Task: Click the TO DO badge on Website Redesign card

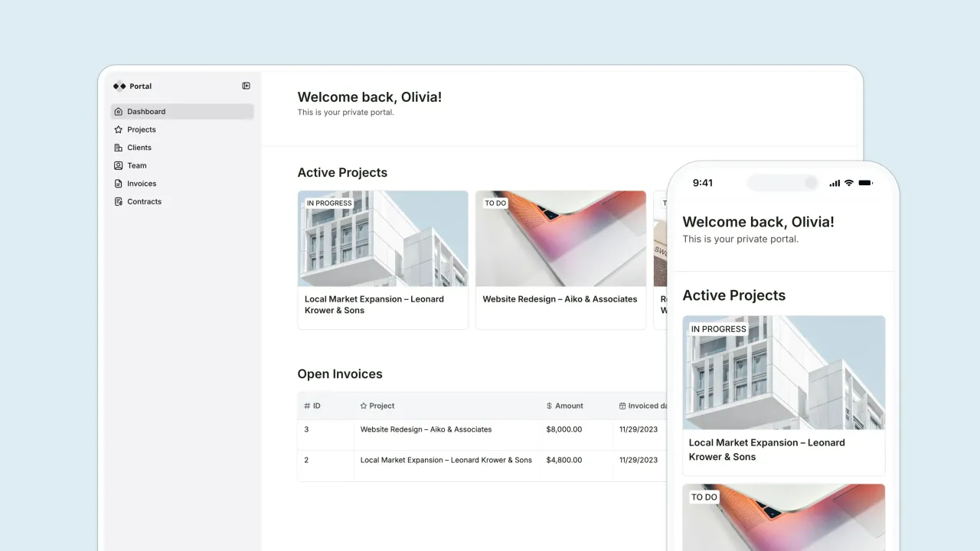Action: tap(495, 204)
